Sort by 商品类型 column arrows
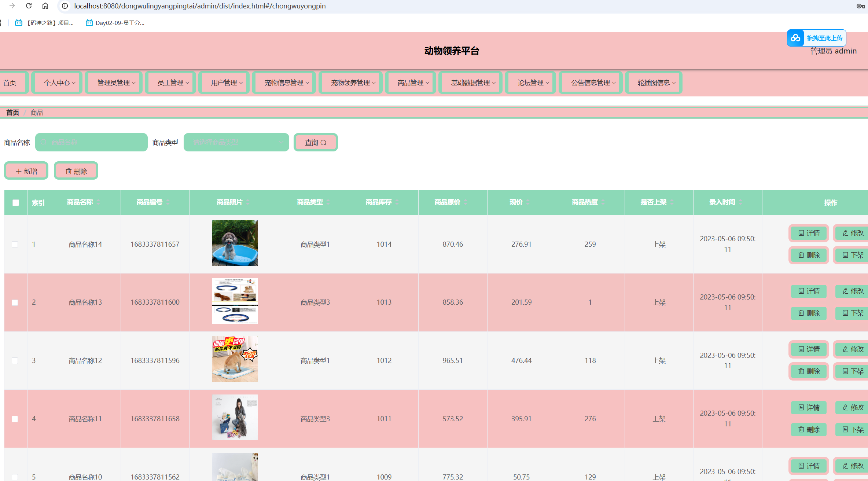Viewport: 868px width, 481px height. [x=328, y=202]
